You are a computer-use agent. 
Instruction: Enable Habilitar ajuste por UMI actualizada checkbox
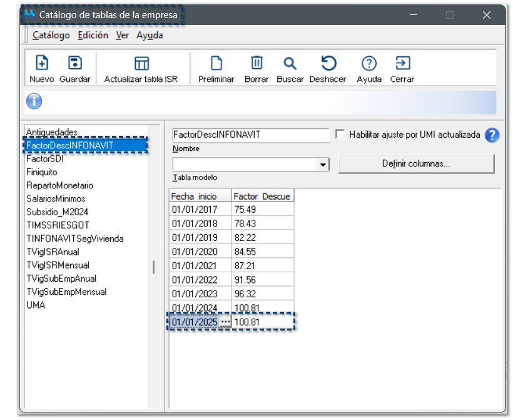(340, 135)
